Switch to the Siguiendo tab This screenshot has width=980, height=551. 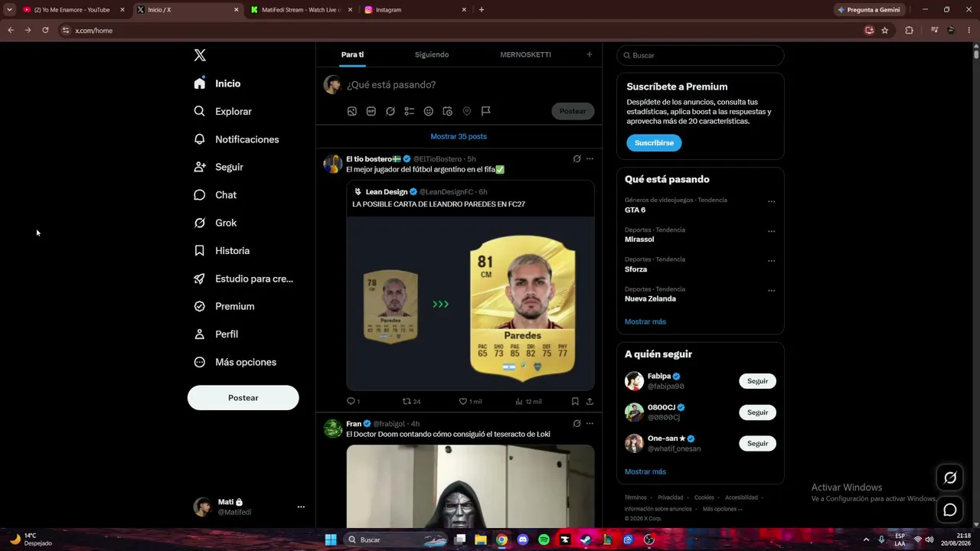point(432,54)
